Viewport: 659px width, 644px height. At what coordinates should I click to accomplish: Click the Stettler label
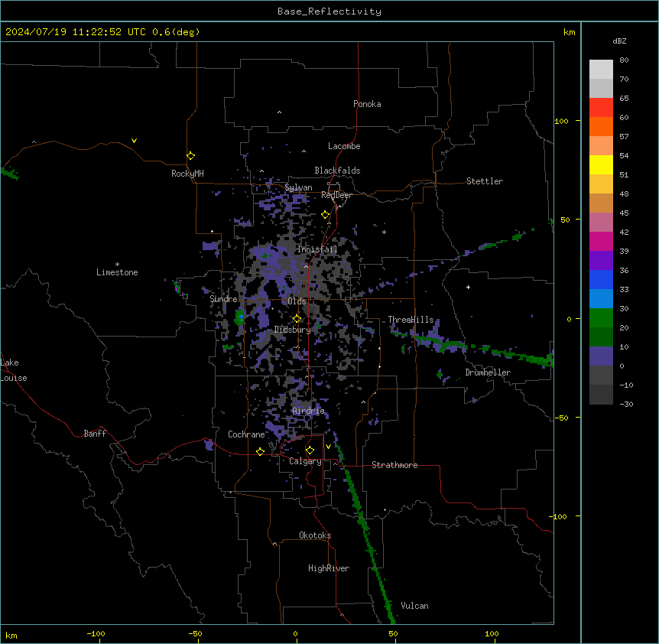pyautogui.click(x=485, y=181)
